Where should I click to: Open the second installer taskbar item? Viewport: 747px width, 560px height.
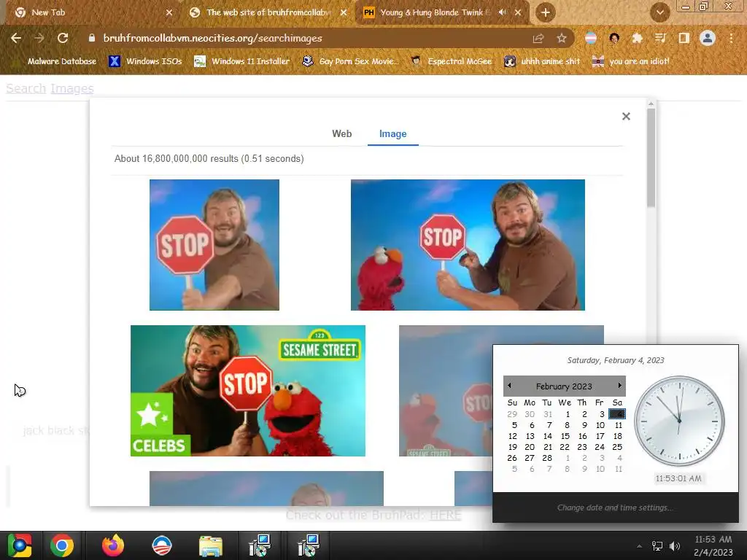click(309, 545)
